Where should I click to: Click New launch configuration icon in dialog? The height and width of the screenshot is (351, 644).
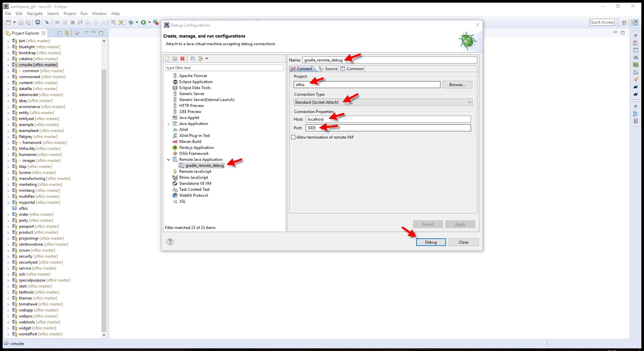coord(167,58)
